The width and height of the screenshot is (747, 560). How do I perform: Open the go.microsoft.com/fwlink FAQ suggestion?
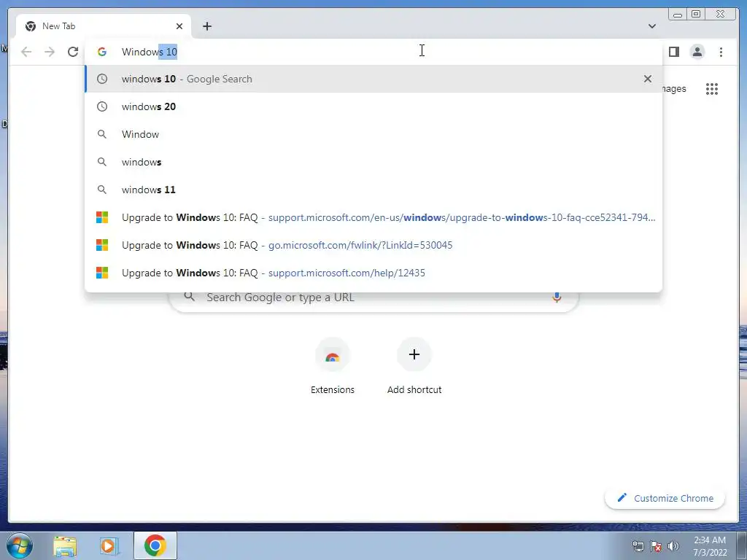(373, 245)
